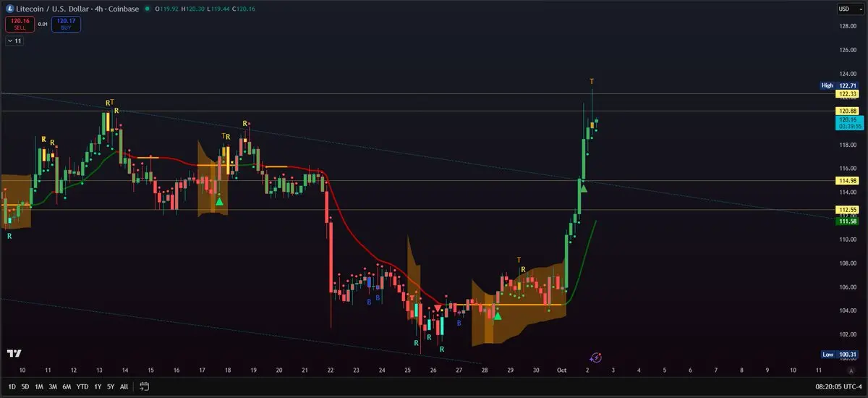Click the 122.33 price line label
Image resolution: width=868 pixels, height=398 pixels.
click(x=846, y=94)
